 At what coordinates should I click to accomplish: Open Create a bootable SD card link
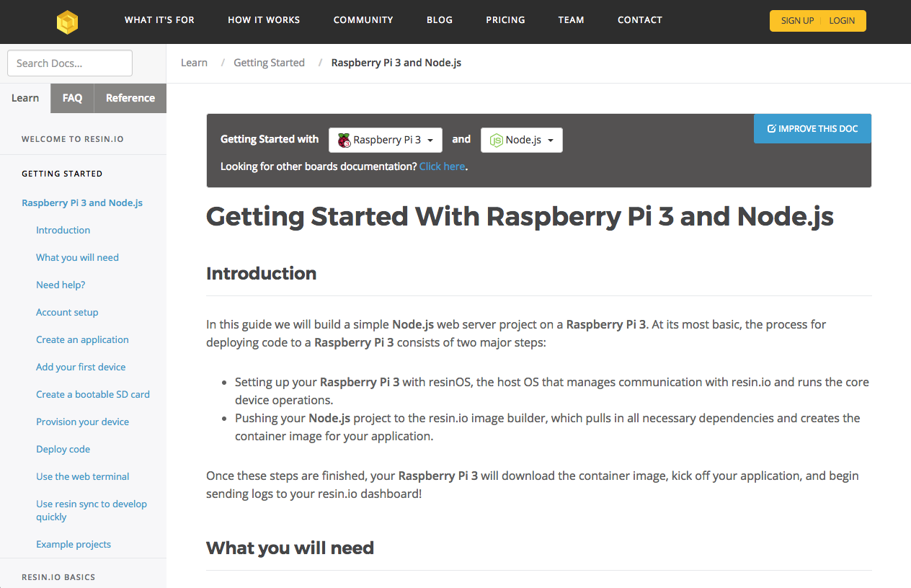click(x=93, y=394)
